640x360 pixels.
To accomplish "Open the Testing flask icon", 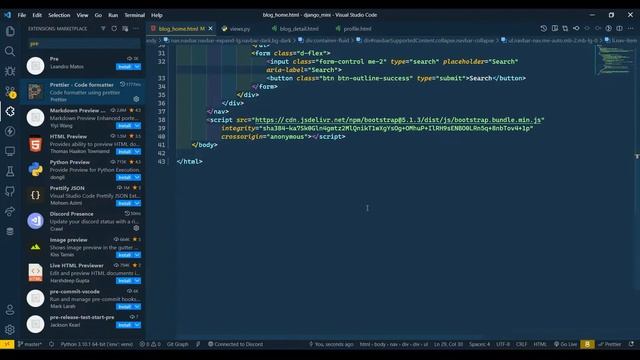I will [10, 171].
